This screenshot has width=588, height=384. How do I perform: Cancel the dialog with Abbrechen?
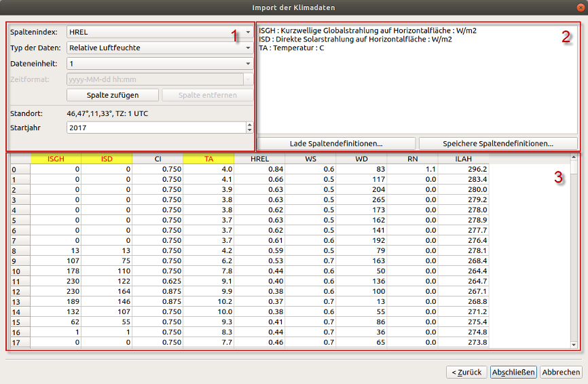tap(561, 372)
